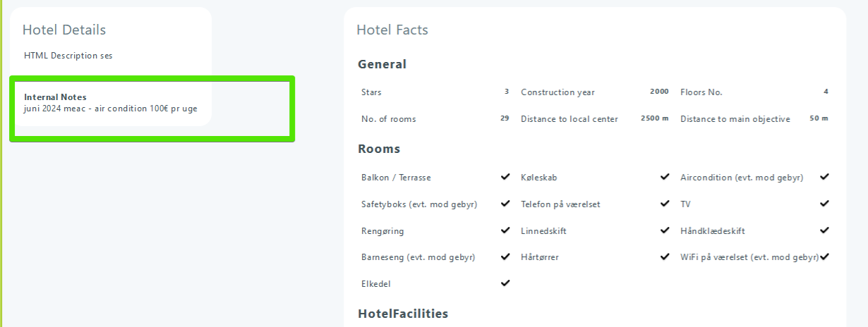Click the Safetyboks checkmark icon
The image size is (868, 327).
coord(505,204)
